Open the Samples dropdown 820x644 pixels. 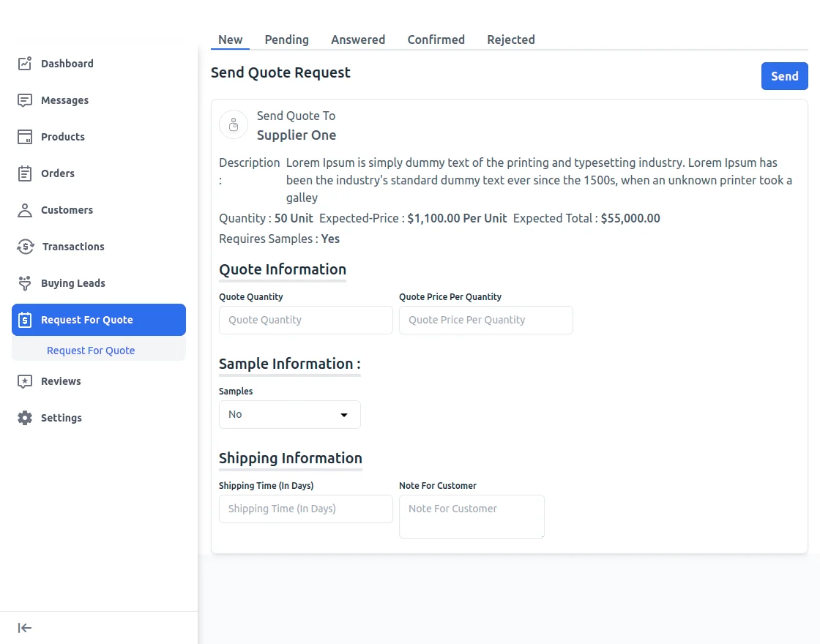pos(289,414)
